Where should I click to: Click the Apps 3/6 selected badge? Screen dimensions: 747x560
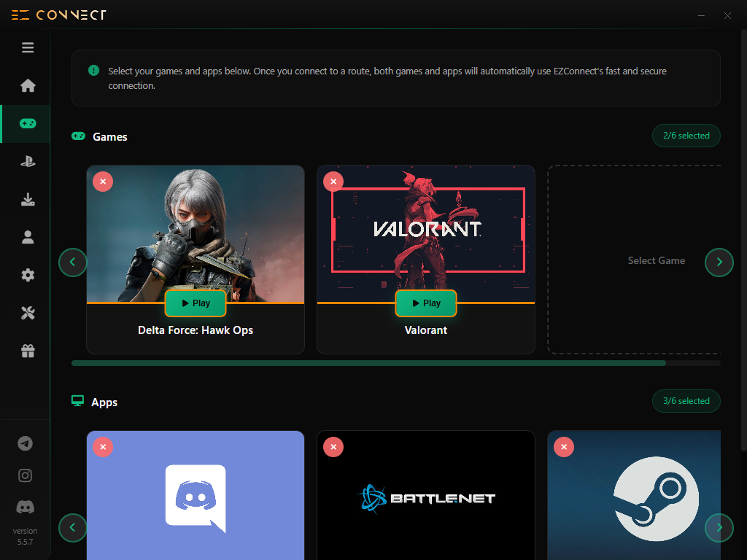click(686, 401)
